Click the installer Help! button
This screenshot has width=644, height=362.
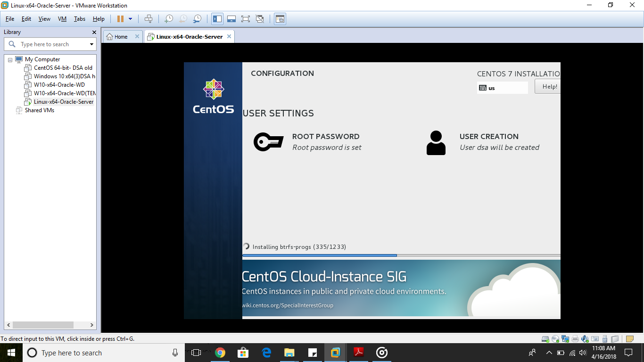(548, 86)
